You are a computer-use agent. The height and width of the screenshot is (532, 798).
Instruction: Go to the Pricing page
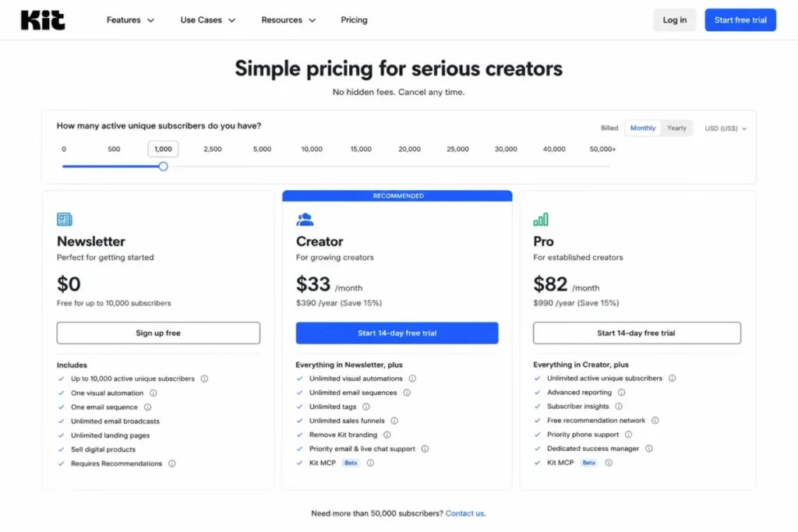tap(355, 19)
